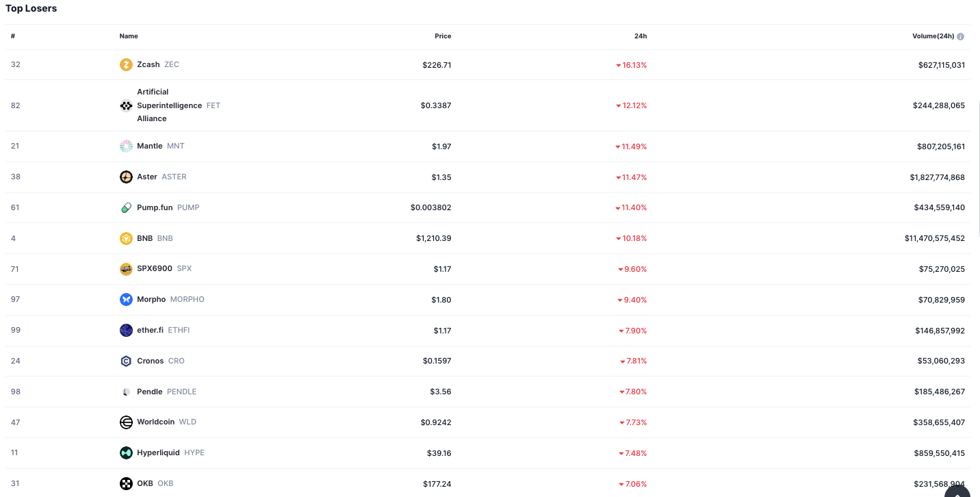Click the page vertical scrollbar
Viewport: 980px width, 497px height.
(x=978, y=168)
